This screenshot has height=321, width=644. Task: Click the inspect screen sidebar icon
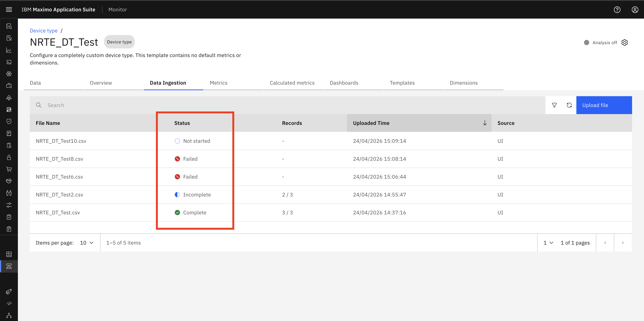pyautogui.click(x=9, y=62)
